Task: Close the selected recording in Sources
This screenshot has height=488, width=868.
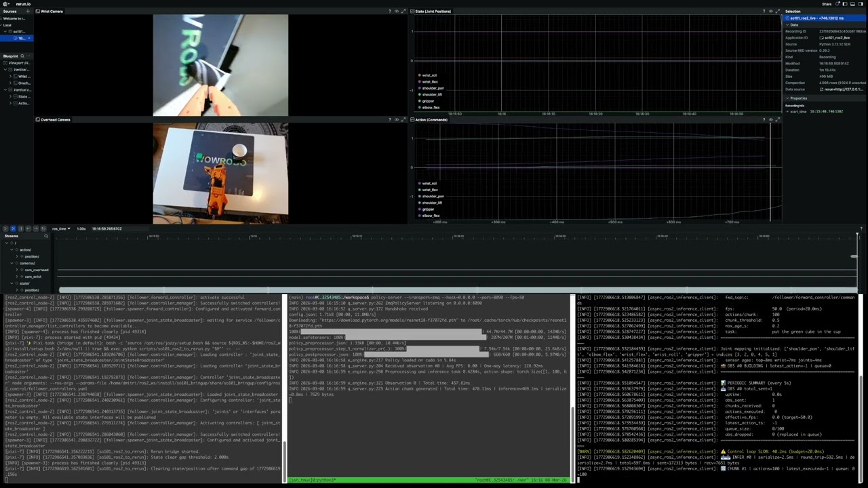Action: tap(29, 38)
